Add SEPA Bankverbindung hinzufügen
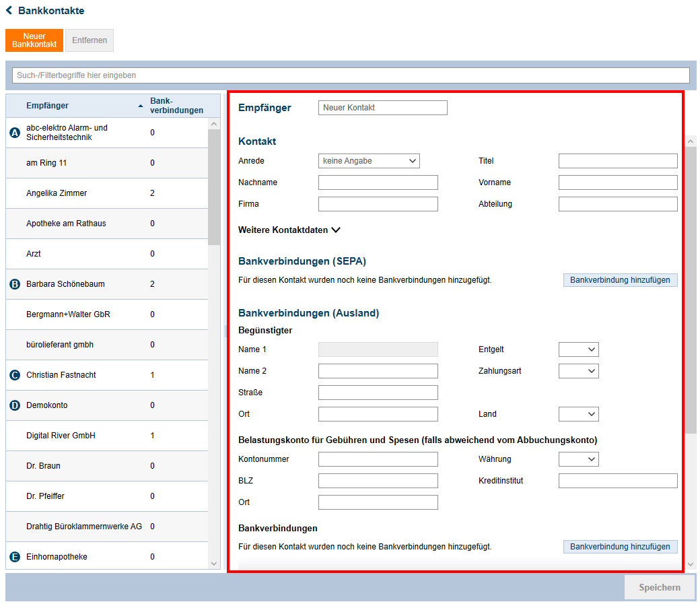The width and height of the screenshot is (700, 604). click(x=620, y=280)
